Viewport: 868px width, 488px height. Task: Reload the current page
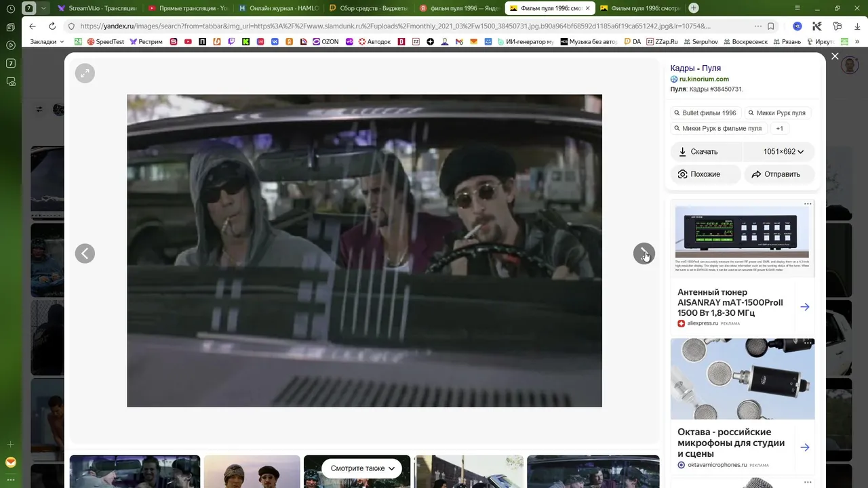click(52, 26)
